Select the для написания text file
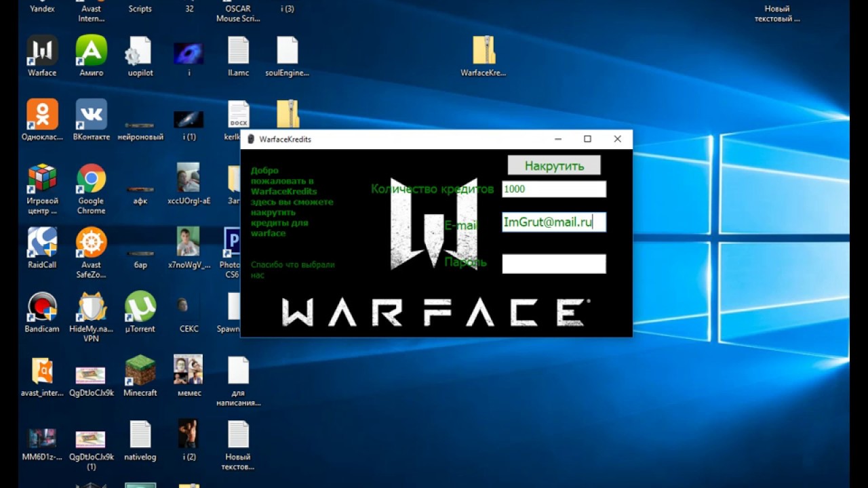Screen dimensions: 868x488 (x=238, y=382)
